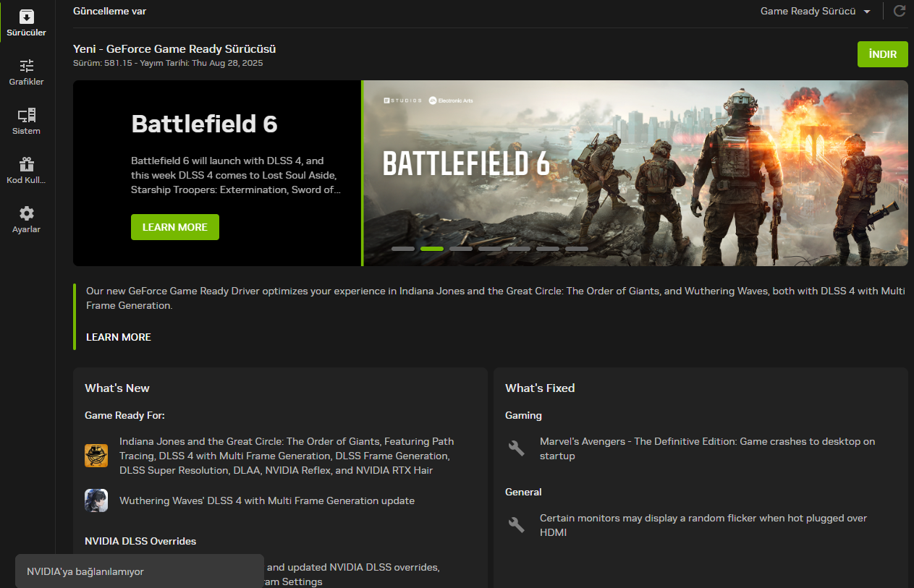The width and height of the screenshot is (914, 588).
Task: Jump to the last carousel slide indicator
Action: (x=577, y=249)
